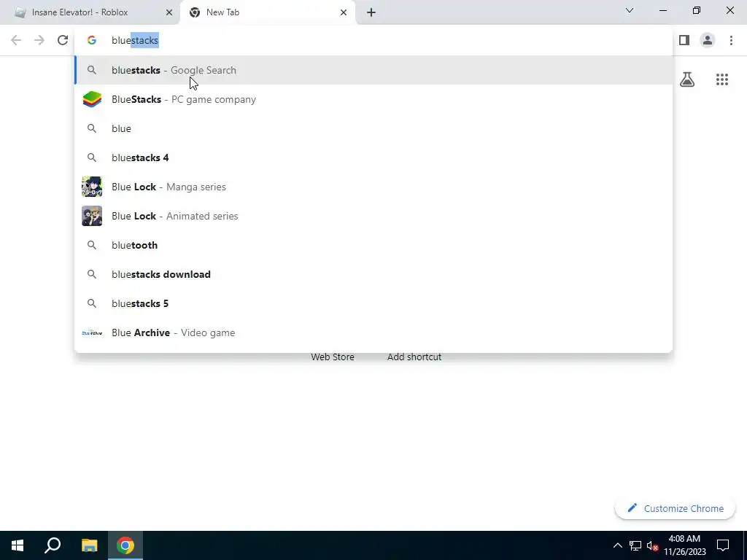Click the network tray icon

(635, 545)
